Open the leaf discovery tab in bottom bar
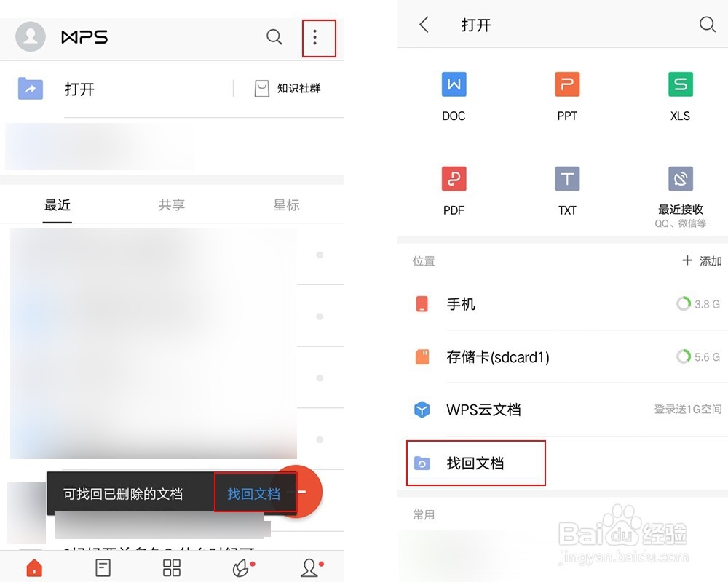728x582 pixels. click(x=241, y=567)
